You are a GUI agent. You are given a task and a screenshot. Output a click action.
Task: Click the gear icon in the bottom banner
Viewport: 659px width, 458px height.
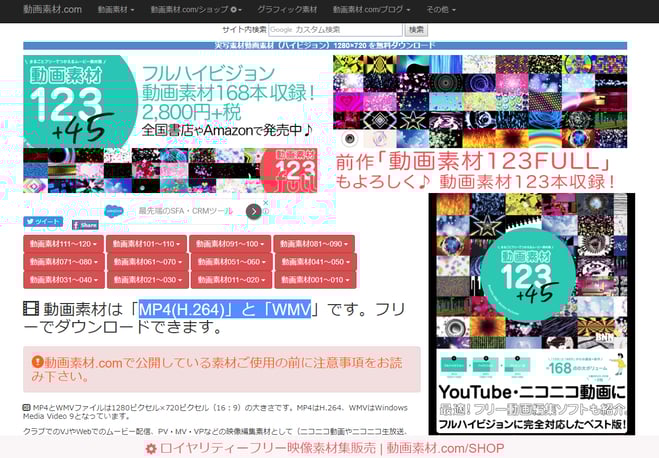[151, 449]
